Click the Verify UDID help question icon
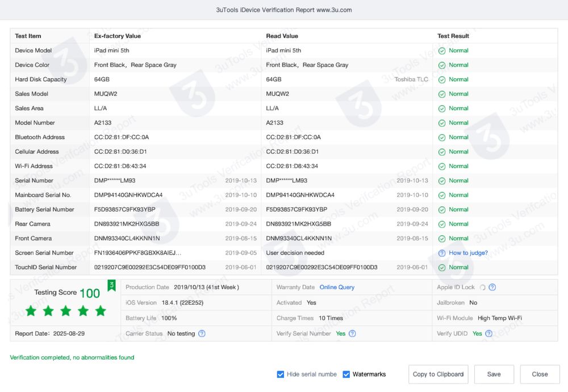The width and height of the screenshot is (568, 392). point(488,333)
